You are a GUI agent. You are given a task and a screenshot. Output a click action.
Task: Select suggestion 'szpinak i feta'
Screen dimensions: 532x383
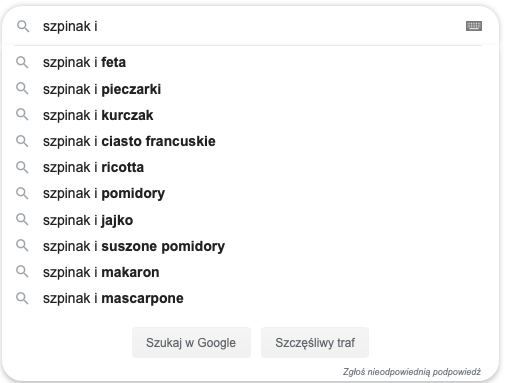coord(250,62)
